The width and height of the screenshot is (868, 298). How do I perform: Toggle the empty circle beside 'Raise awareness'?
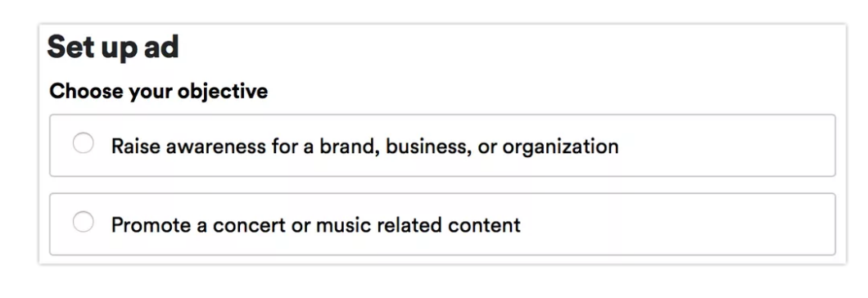[83, 143]
